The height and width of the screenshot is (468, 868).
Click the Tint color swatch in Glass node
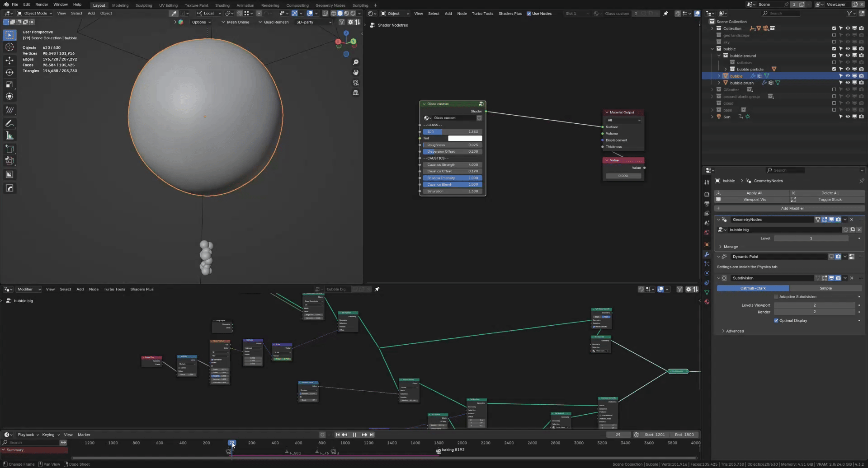click(x=465, y=138)
